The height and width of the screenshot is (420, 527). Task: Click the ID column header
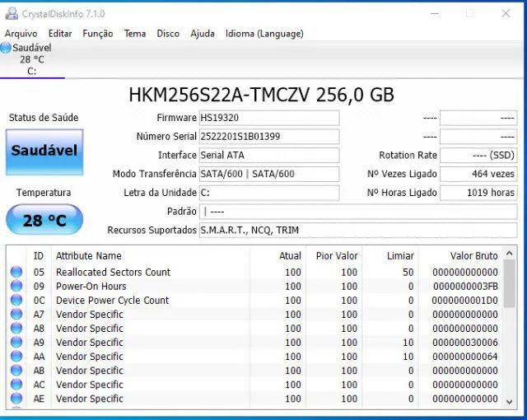[x=39, y=256]
